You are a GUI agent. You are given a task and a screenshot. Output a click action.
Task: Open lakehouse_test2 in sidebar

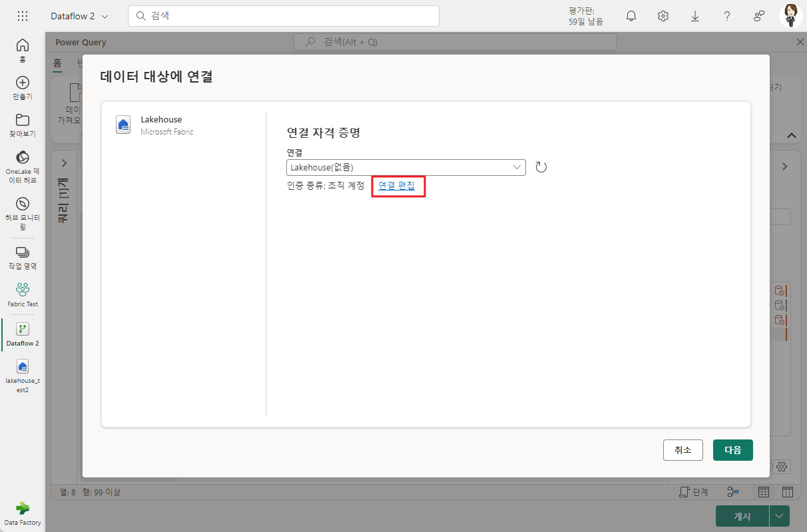(23, 376)
